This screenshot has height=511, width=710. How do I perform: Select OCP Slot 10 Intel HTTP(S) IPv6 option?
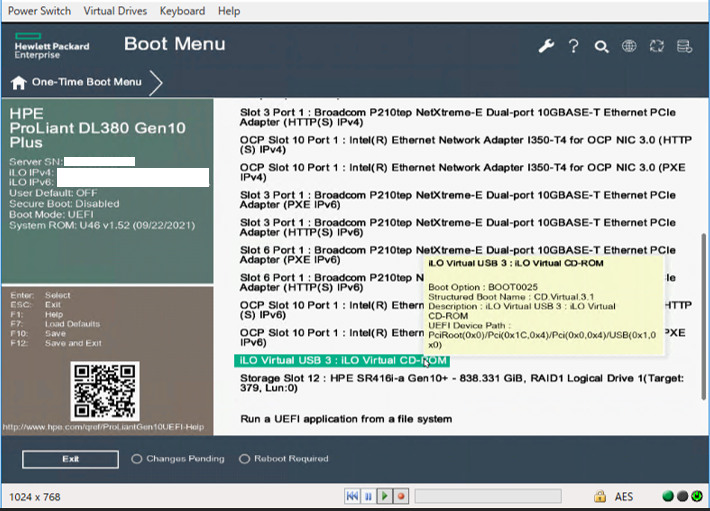pos(331,310)
